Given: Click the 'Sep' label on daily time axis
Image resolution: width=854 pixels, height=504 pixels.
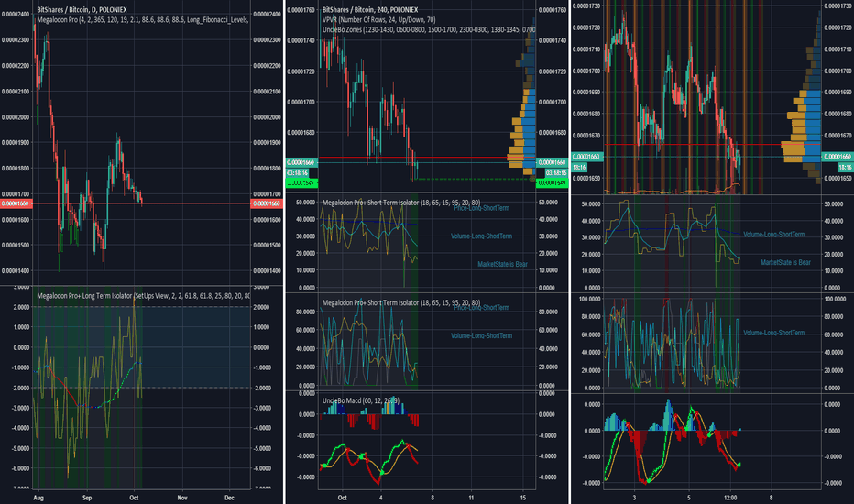Looking at the screenshot, I should [x=87, y=498].
